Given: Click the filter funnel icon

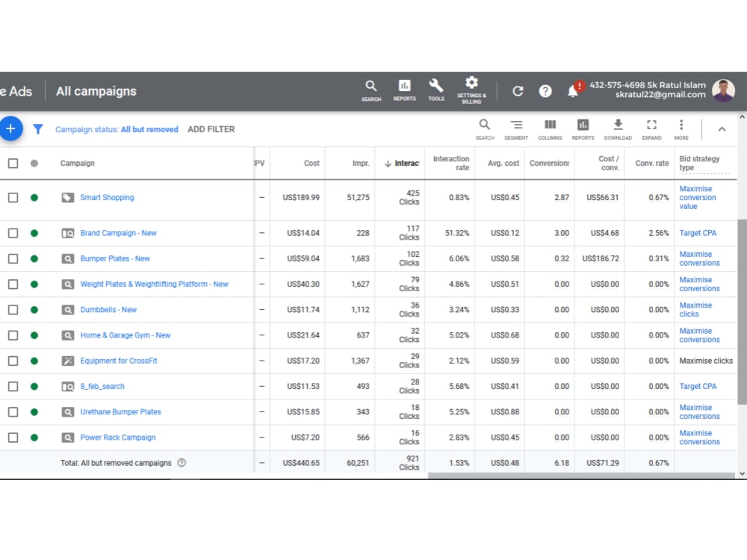Looking at the screenshot, I should tap(37, 129).
